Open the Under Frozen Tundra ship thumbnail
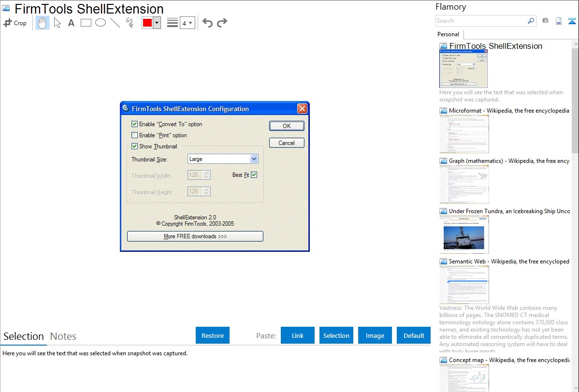The image size is (579, 392). point(464,234)
